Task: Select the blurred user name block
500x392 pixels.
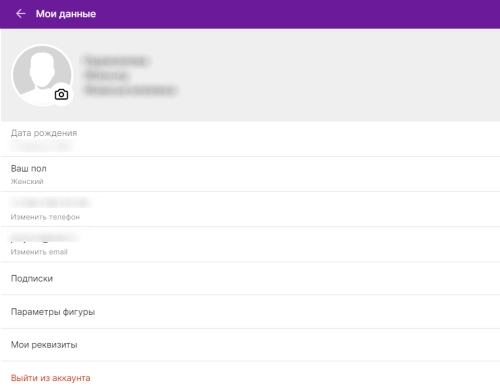Action: [130, 75]
